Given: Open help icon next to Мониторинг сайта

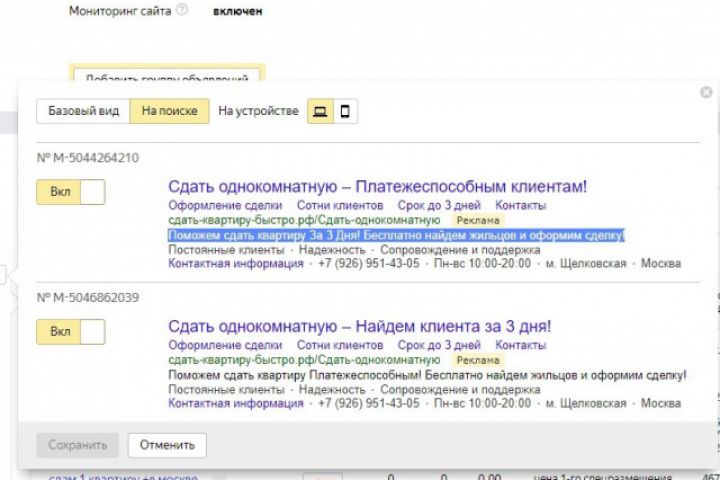Looking at the screenshot, I should point(182,10).
